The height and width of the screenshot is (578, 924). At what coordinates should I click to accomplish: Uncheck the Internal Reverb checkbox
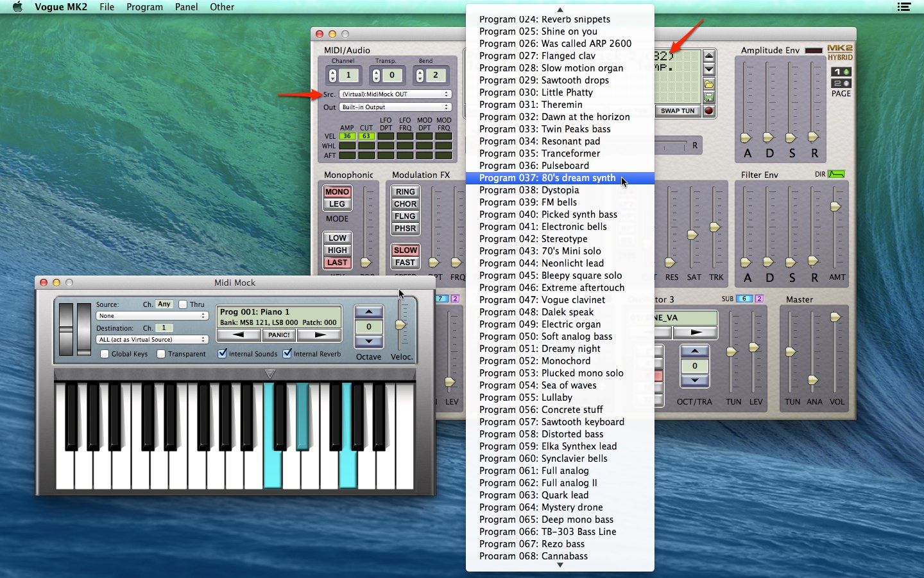pos(287,353)
